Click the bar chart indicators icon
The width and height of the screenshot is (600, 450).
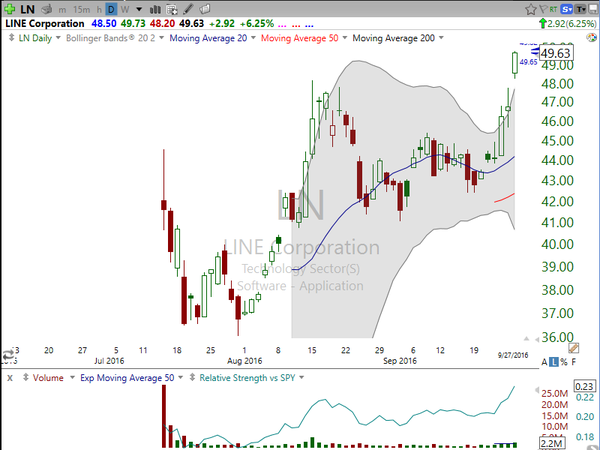pos(155,9)
